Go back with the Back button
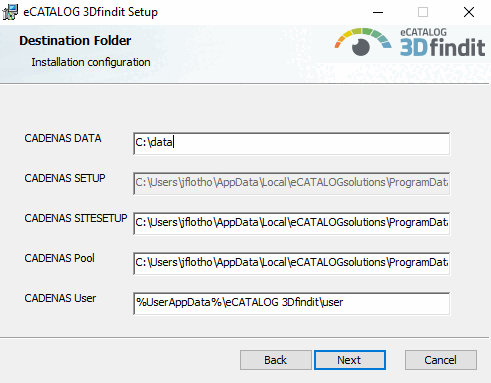Screen dimensions: 491x383 [x=276, y=360]
